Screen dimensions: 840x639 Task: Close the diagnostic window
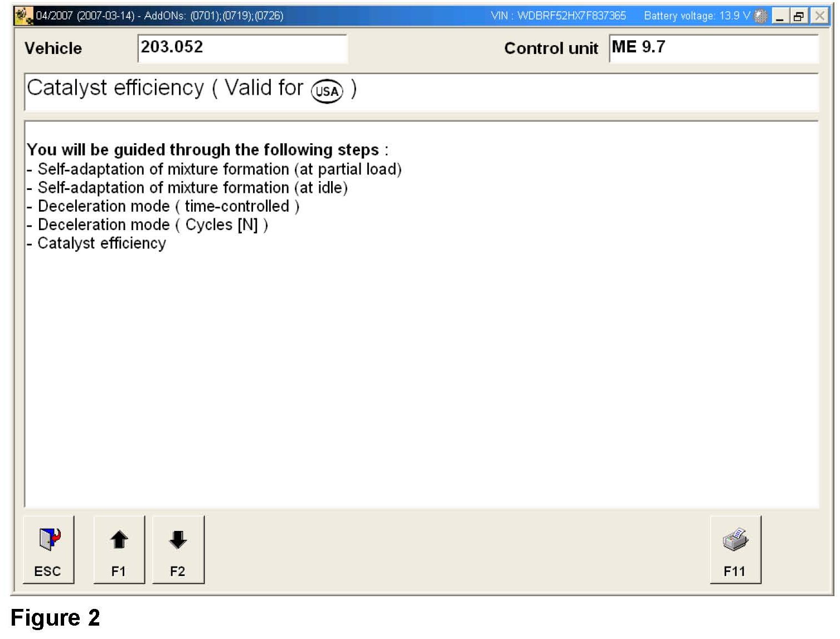819,16
